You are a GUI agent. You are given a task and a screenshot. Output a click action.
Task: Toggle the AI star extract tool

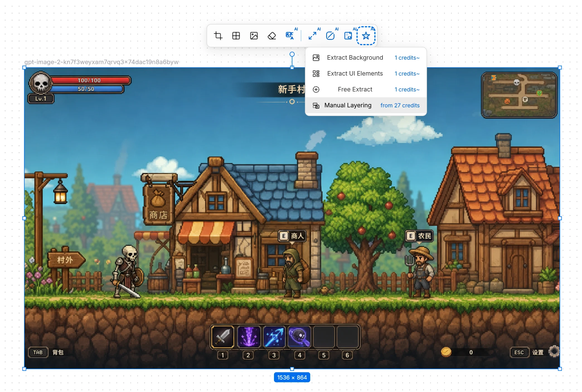366,36
